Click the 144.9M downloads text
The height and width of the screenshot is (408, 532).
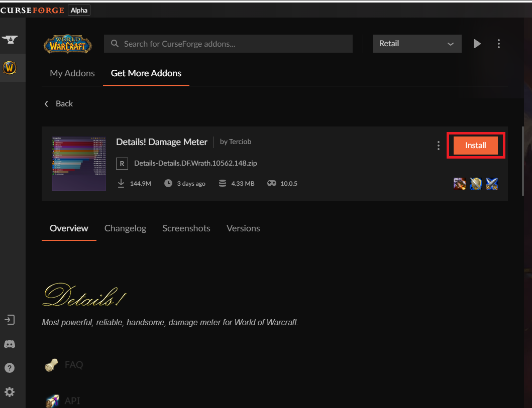141,183
